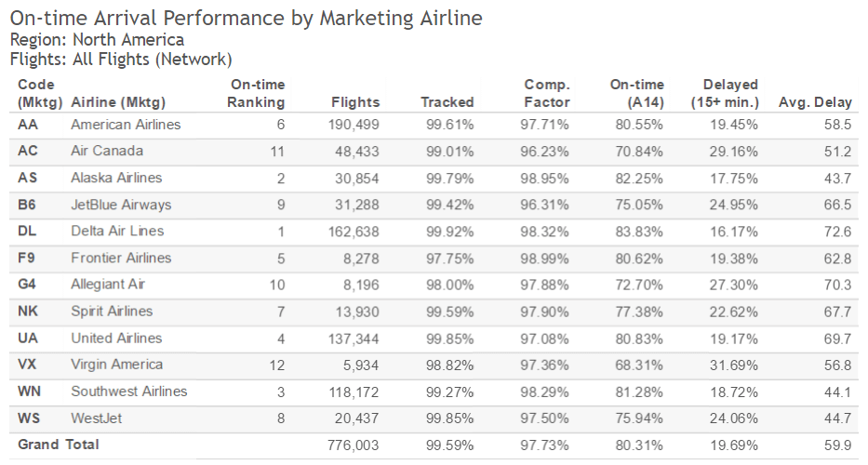Select the Tracked column header
Screen dimensions: 868x465
[x=447, y=102]
